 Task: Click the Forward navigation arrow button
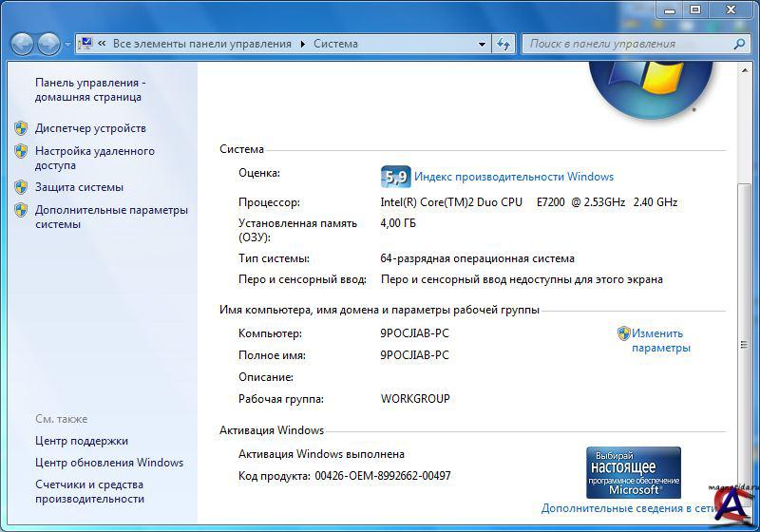[x=48, y=44]
